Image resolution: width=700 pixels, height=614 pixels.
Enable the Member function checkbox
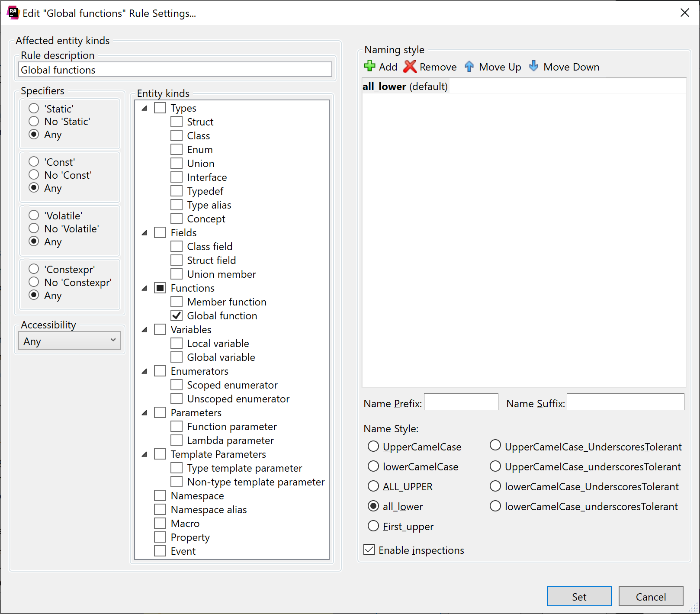tap(176, 302)
